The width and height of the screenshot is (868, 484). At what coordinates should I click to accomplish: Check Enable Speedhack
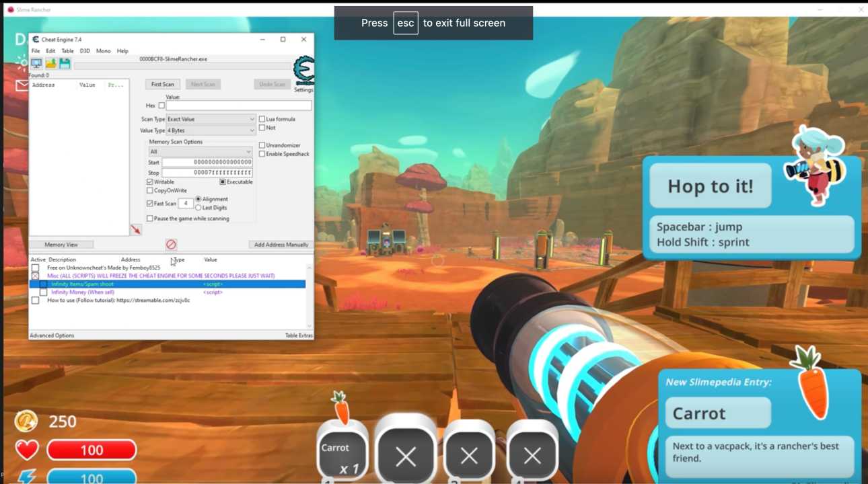262,154
